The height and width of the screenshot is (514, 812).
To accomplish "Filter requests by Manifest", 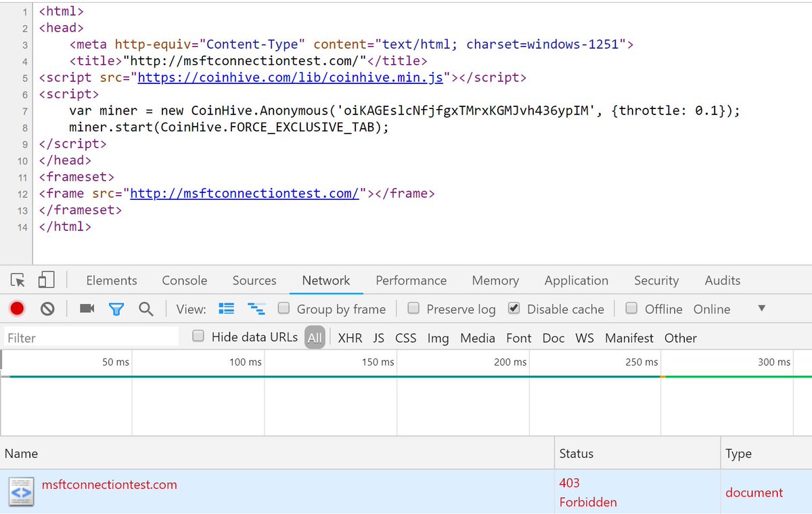I will tap(629, 338).
